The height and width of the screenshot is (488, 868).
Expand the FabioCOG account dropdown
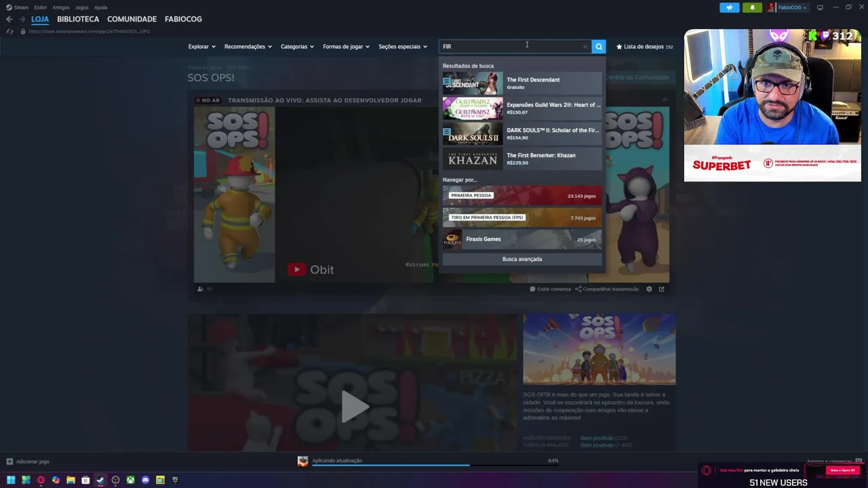tap(792, 7)
